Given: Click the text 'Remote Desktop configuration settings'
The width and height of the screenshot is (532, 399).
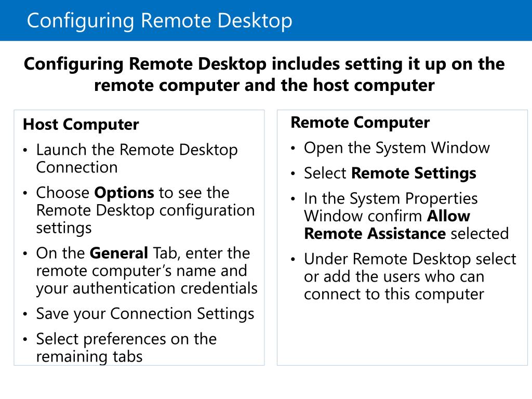Looking at the screenshot, I should (145, 219).
